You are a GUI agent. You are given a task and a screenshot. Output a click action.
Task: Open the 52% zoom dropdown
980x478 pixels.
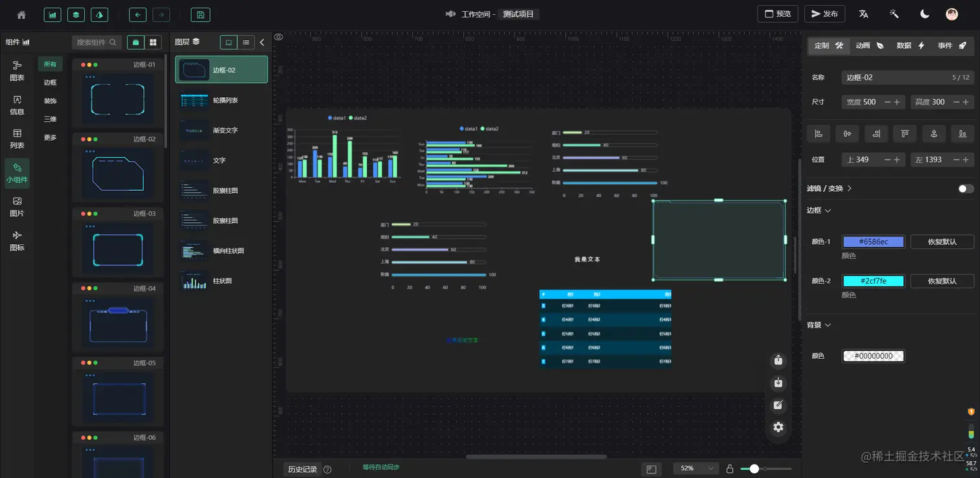[x=696, y=468]
